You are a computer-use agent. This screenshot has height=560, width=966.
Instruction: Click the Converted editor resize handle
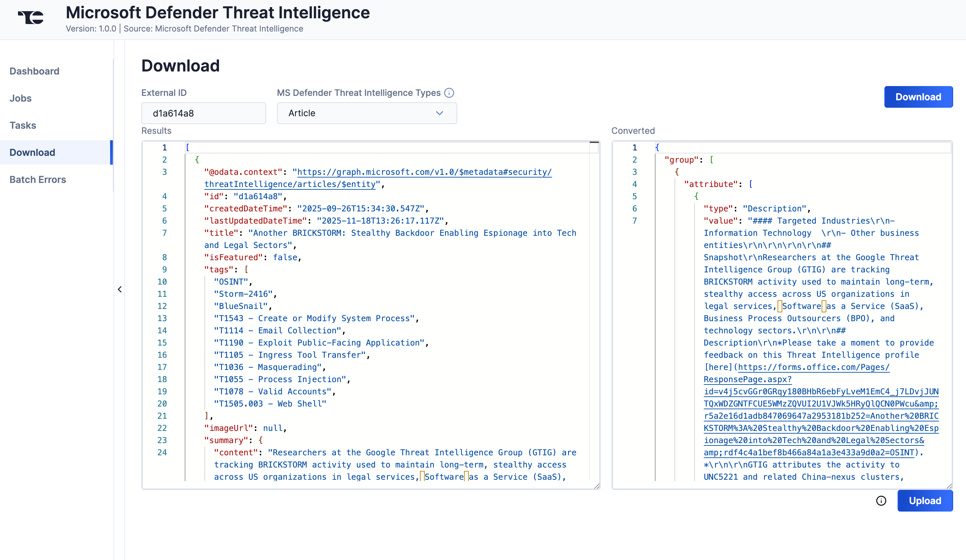949,487
